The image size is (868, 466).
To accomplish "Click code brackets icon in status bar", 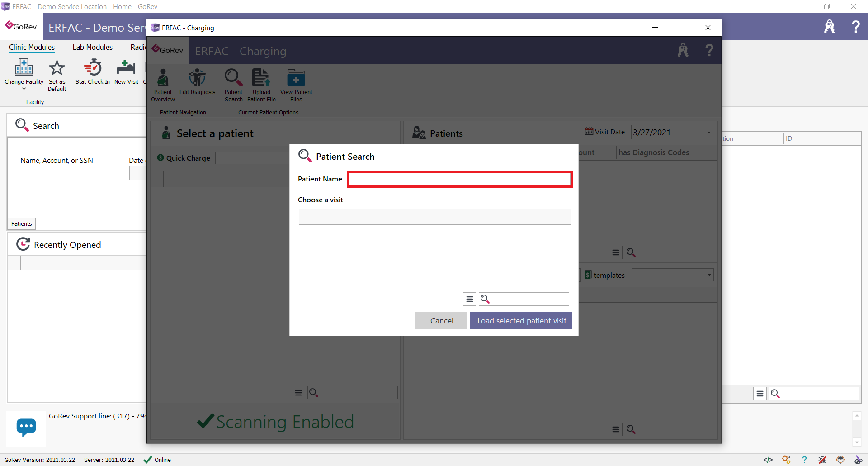I will 768,460.
